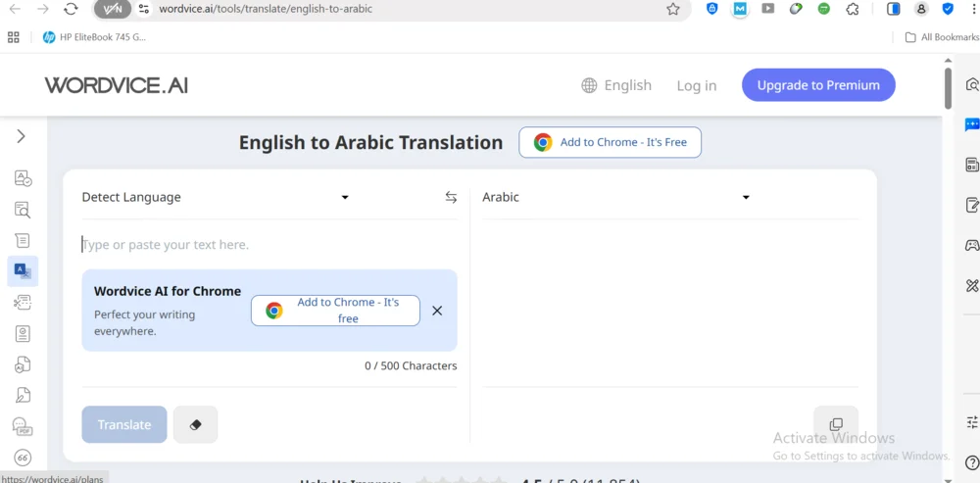Image resolution: width=980 pixels, height=483 pixels.
Task: Click the Wordvice.AI logo
Action: 117,85
